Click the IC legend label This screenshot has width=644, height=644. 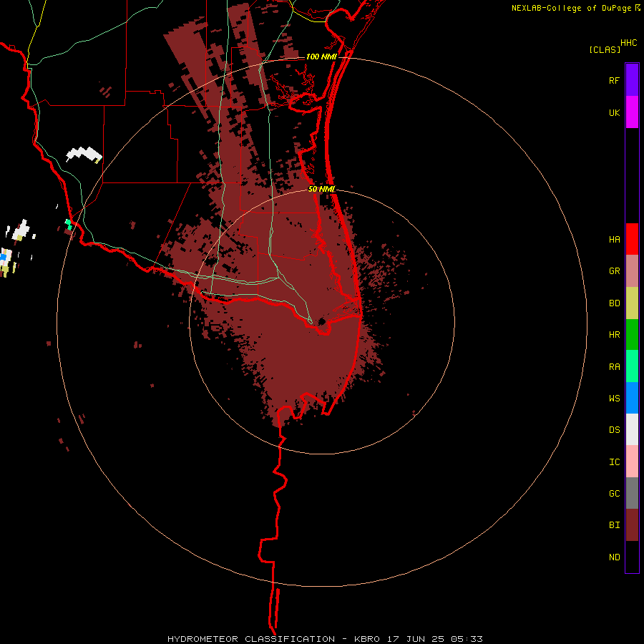pos(614,462)
